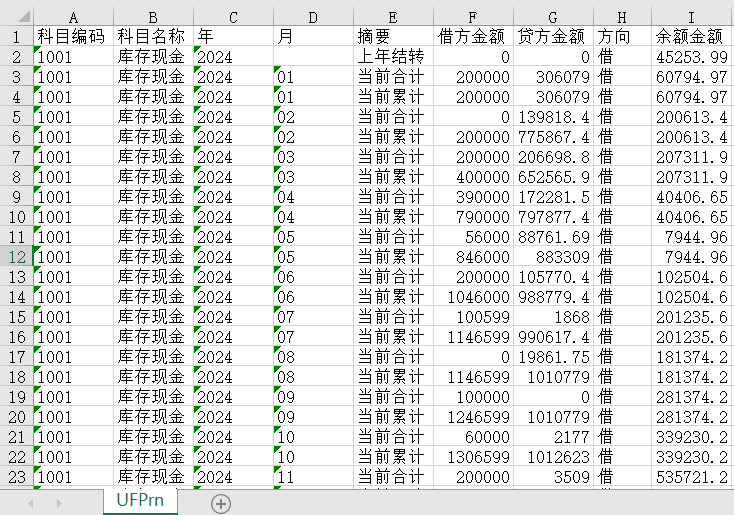
Task: Select debit cell 56000
Action: (474, 236)
